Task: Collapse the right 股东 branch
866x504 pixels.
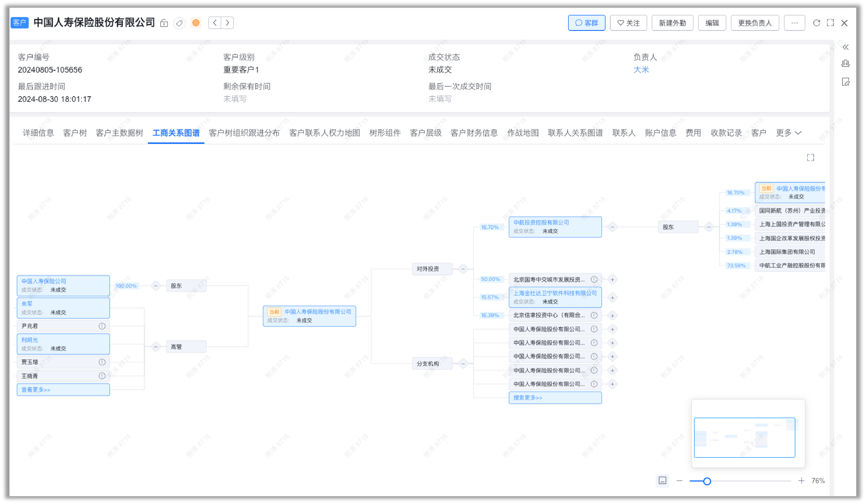Action: tap(709, 227)
